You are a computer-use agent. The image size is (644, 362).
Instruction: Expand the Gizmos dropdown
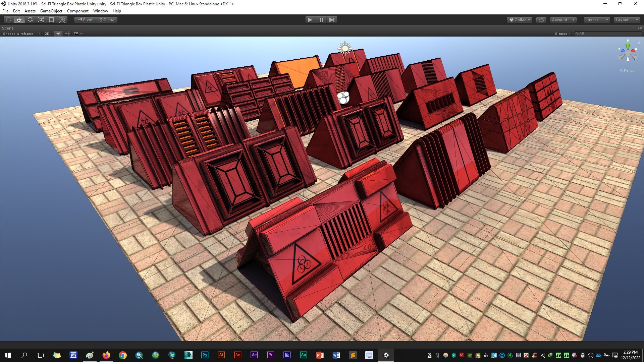click(562, 34)
